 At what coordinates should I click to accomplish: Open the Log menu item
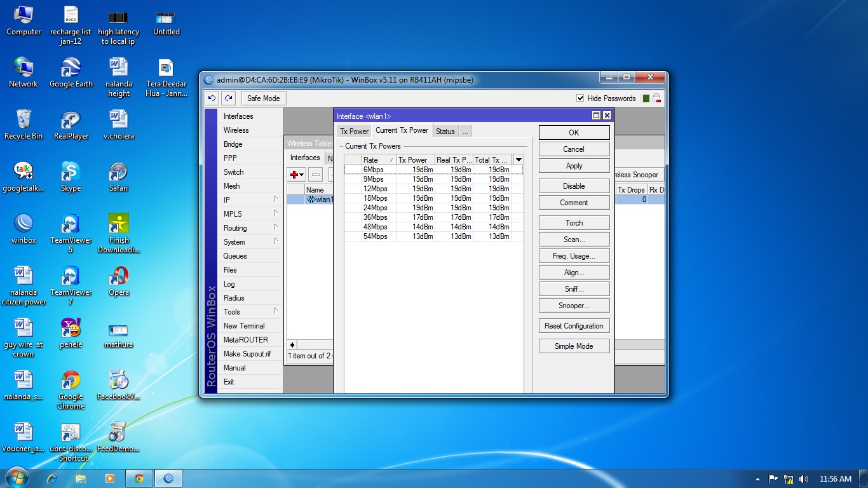(x=250, y=284)
